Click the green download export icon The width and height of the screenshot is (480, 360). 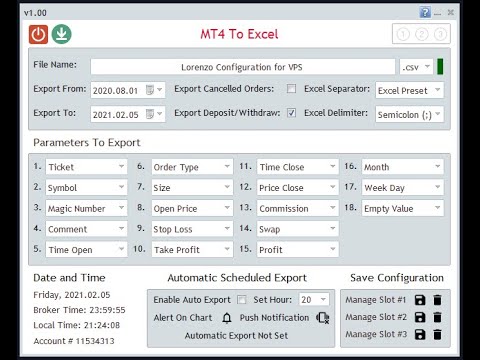(x=62, y=34)
